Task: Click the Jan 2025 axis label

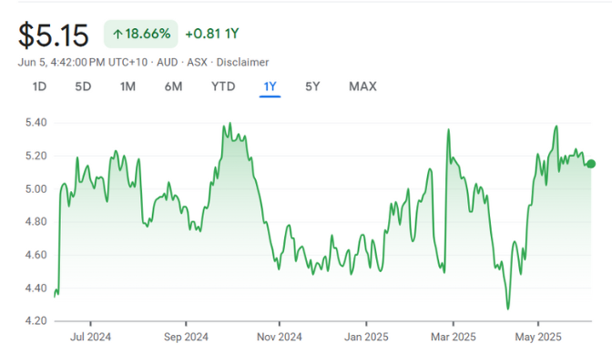Action: [366, 337]
